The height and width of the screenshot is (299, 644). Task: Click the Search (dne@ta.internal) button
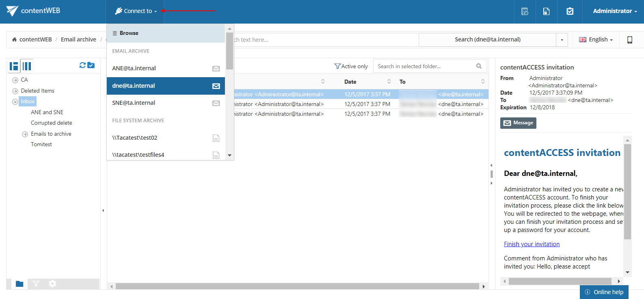pos(487,40)
